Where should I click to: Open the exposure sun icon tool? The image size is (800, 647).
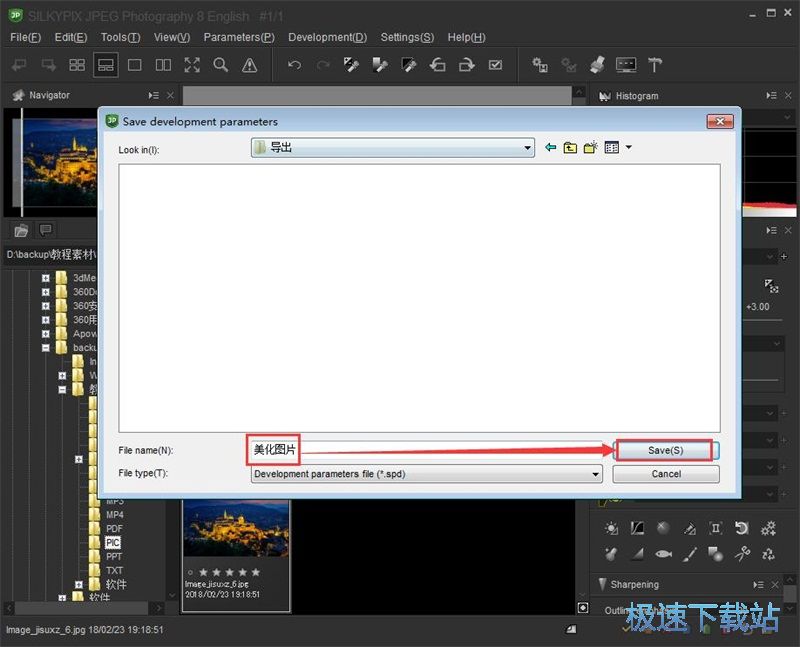tap(611, 528)
